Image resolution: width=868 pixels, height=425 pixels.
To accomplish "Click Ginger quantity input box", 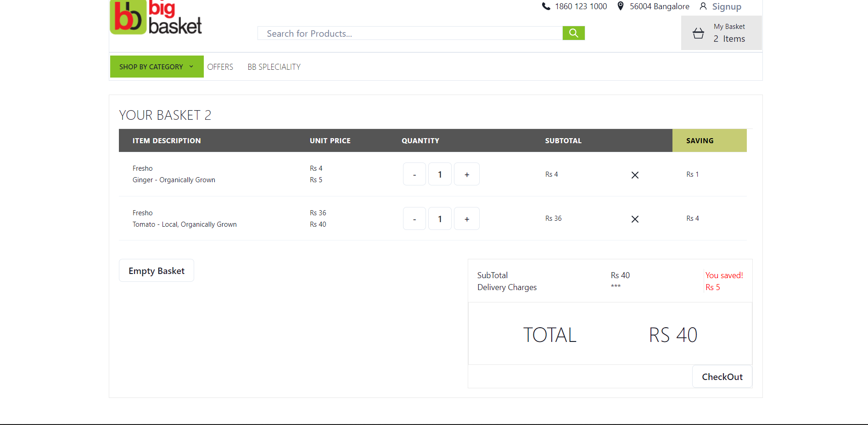I will (x=440, y=174).
